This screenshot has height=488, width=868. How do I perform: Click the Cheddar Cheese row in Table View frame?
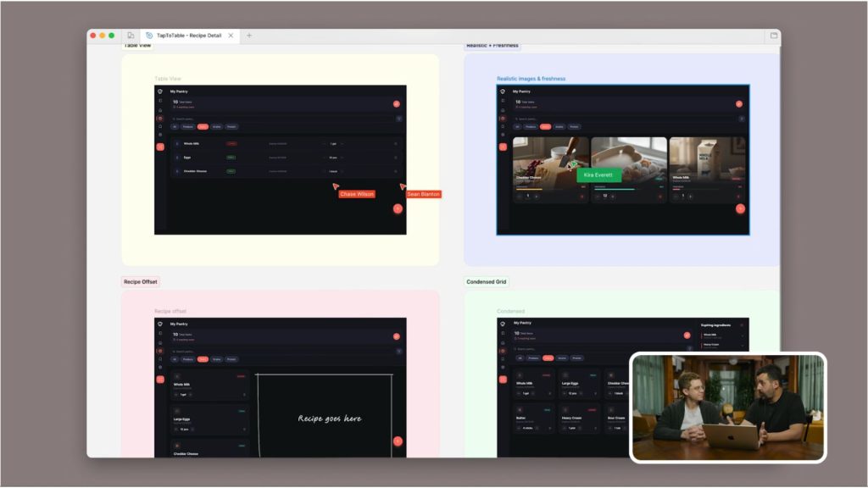[x=286, y=171]
